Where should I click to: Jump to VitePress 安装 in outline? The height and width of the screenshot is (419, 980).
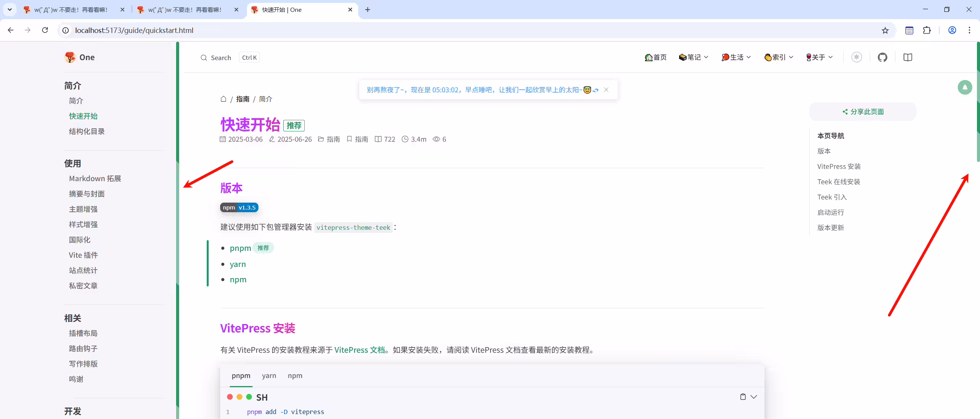click(839, 167)
